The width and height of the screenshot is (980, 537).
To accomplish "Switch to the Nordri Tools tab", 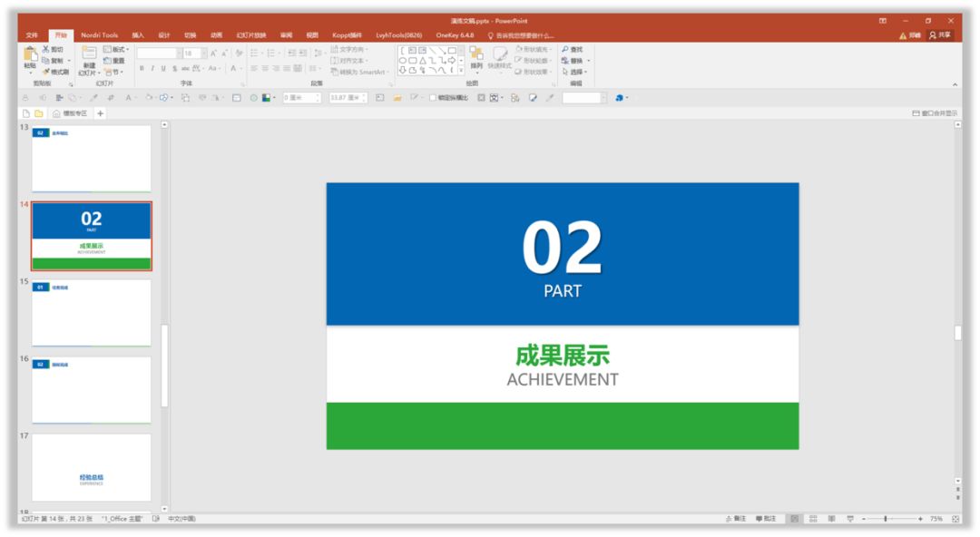I will pyautogui.click(x=100, y=35).
